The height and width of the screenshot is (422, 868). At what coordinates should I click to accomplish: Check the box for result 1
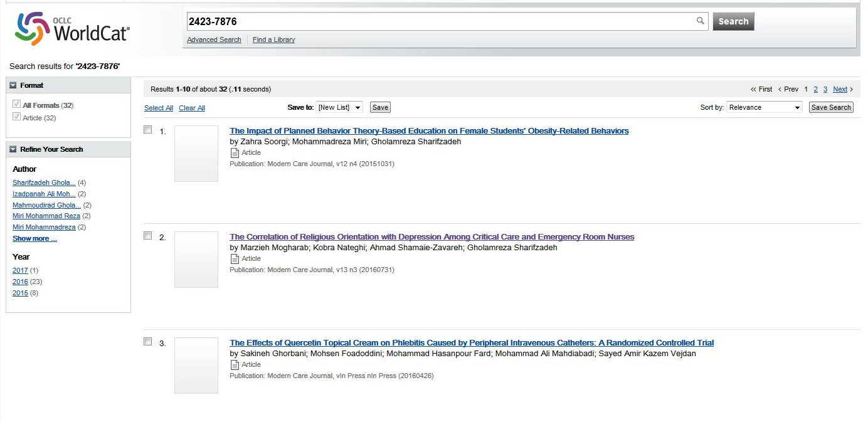pyautogui.click(x=148, y=130)
